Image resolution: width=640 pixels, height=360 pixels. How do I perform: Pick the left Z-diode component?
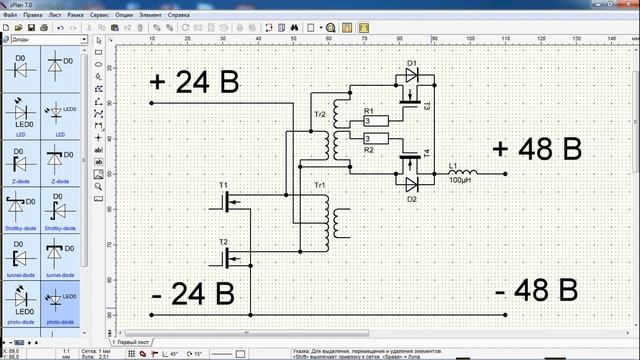(21, 163)
